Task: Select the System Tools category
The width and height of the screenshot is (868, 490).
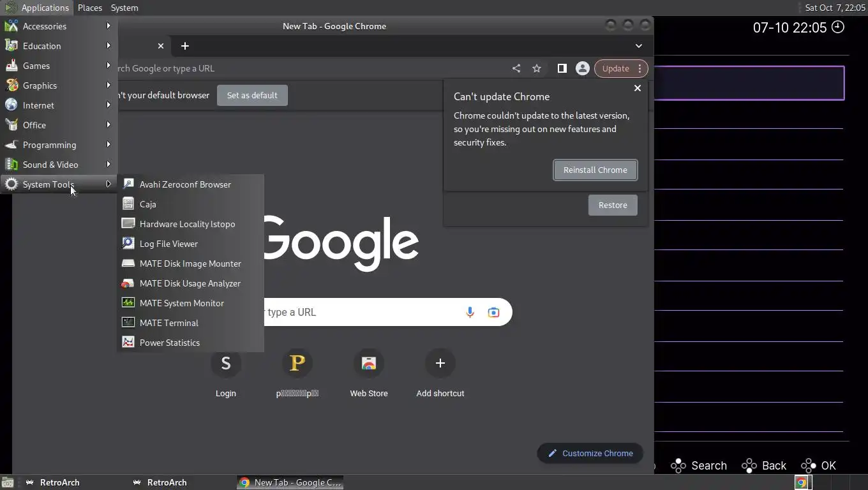Action: click(59, 184)
